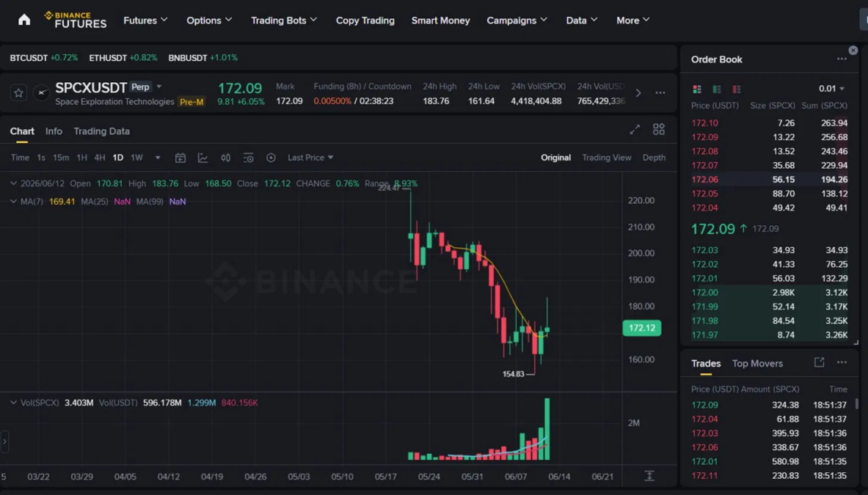Open the More menu
The height and width of the screenshot is (495, 868).
[632, 20]
